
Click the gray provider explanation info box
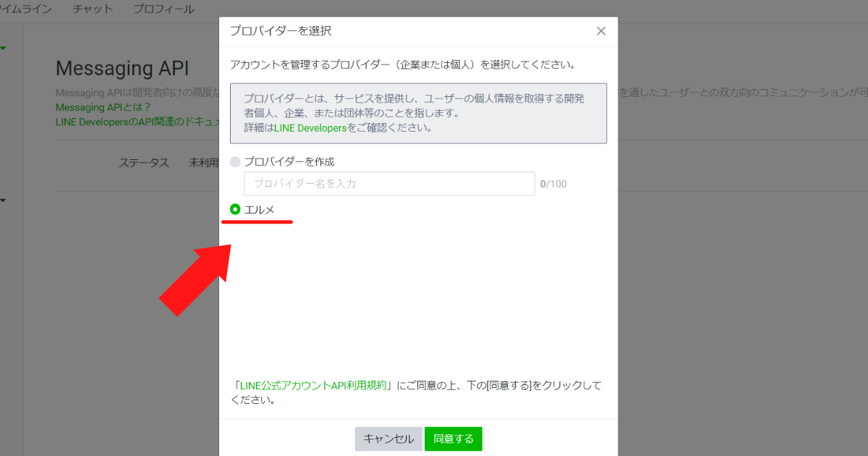click(418, 114)
